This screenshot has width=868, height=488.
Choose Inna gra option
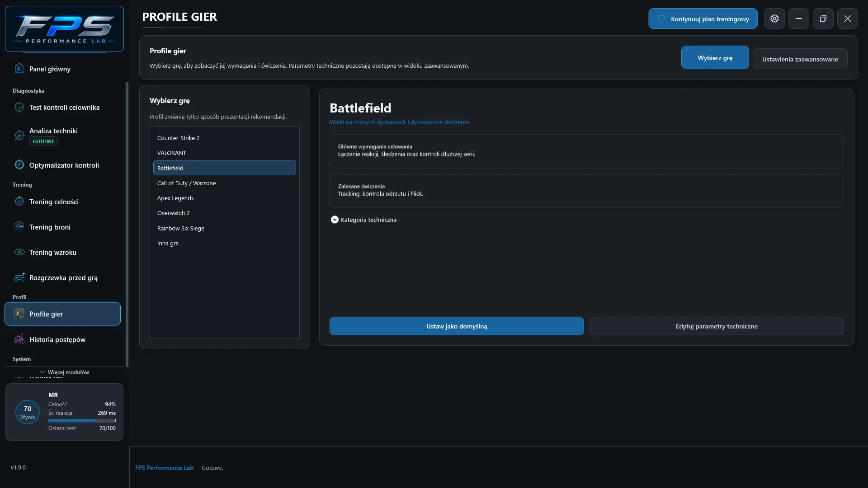point(224,243)
